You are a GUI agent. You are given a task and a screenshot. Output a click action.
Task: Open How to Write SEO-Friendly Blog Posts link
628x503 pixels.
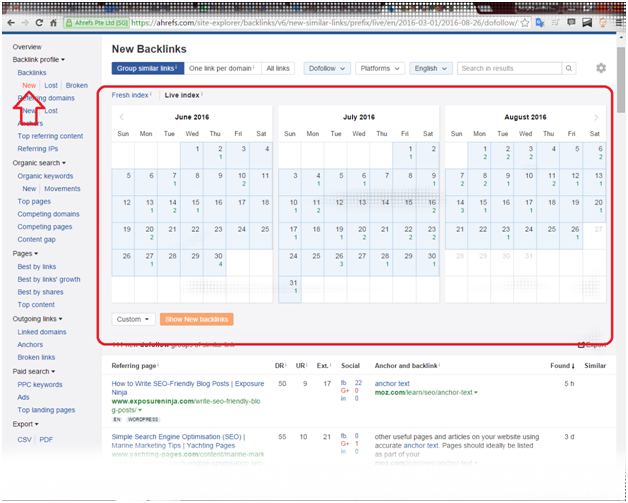click(187, 388)
